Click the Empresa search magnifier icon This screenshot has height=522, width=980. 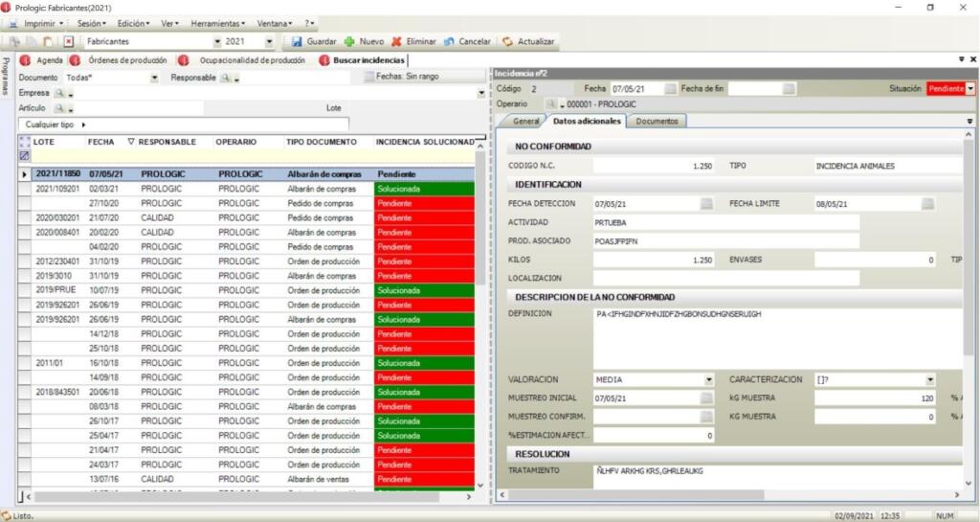tap(59, 93)
